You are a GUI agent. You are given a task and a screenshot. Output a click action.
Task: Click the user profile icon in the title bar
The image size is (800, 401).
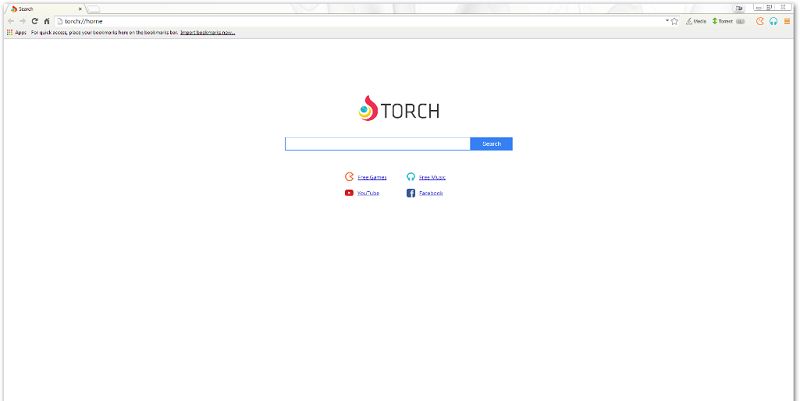point(739,8)
